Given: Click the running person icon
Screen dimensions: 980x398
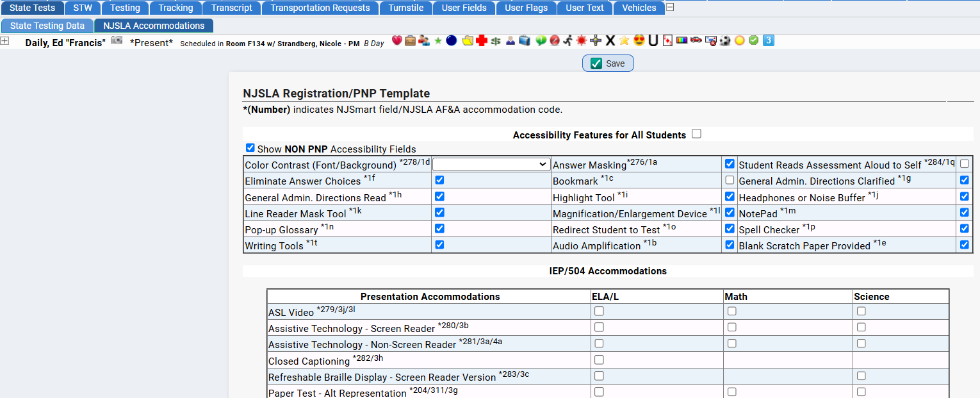Looking at the screenshot, I should 568,40.
